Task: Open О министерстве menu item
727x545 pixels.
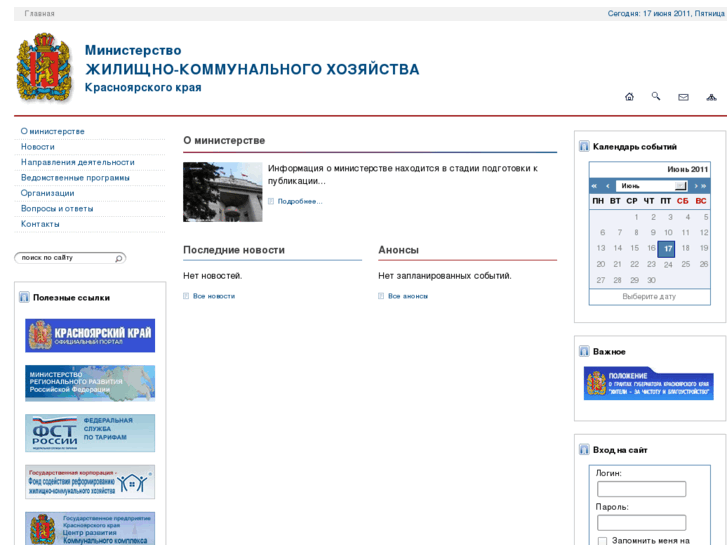Action: 52,131
